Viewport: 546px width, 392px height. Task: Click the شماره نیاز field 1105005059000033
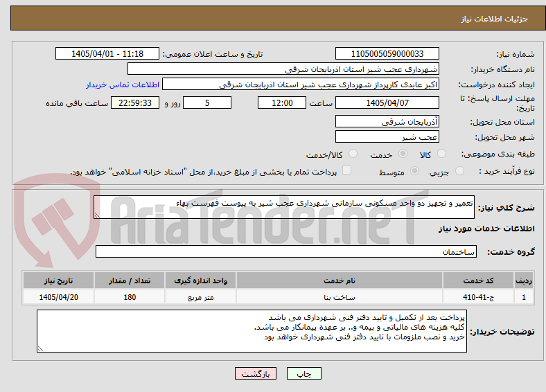click(387, 53)
